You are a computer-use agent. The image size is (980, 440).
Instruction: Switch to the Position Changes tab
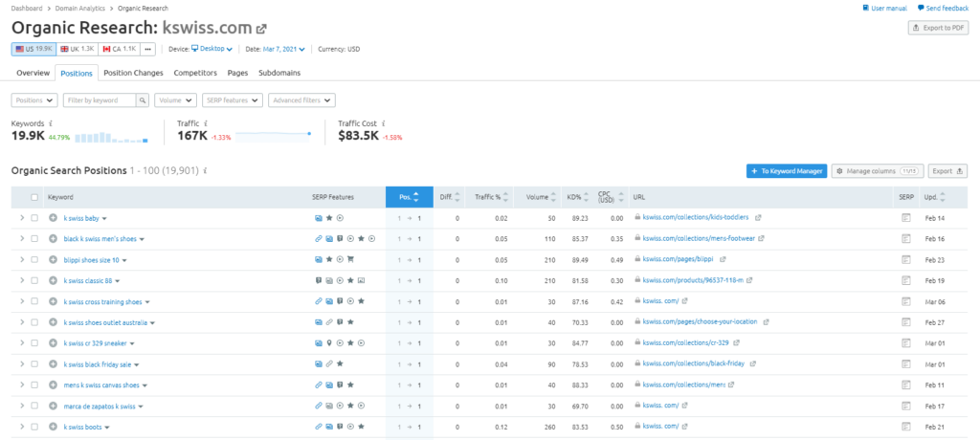(133, 73)
